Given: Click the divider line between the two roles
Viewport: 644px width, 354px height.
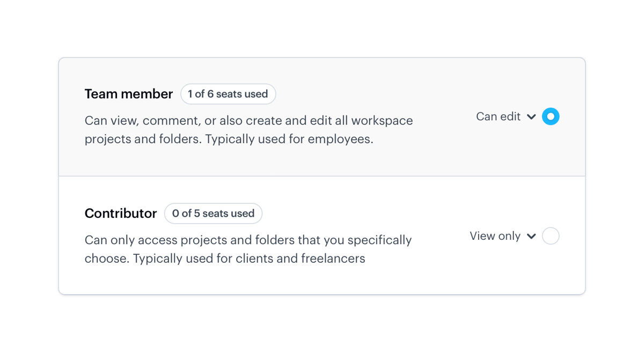Looking at the screenshot, I should pos(322,176).
